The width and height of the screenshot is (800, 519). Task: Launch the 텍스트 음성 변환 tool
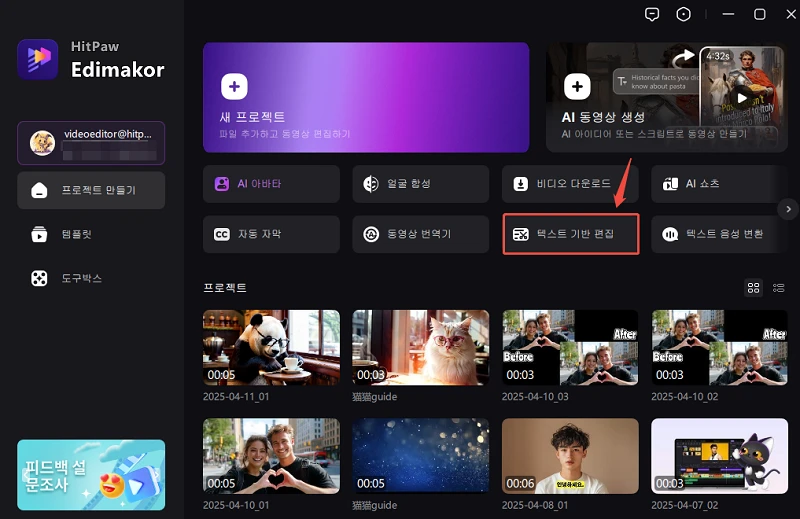(x=719, y=234)
